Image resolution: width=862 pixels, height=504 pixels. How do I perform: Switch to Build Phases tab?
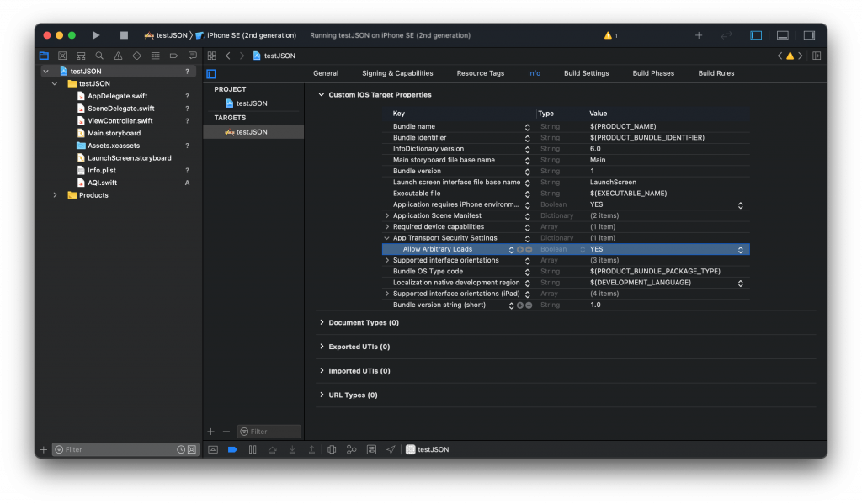click(x=653, y=73)
